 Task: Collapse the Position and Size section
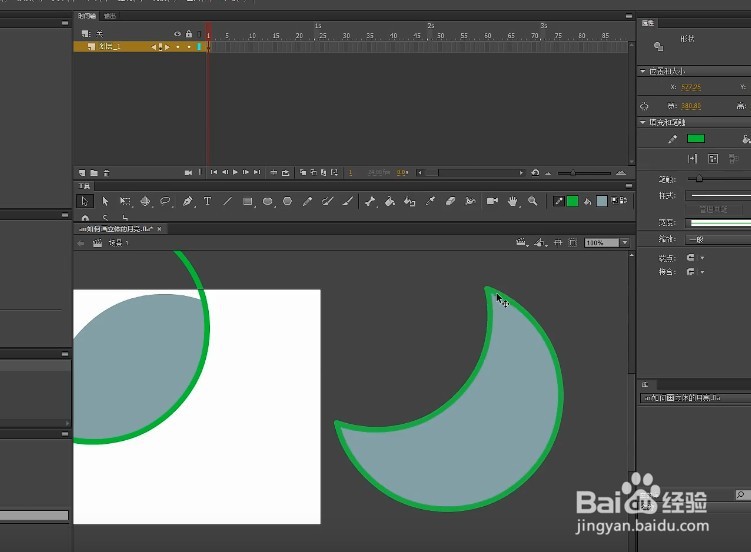643,71
